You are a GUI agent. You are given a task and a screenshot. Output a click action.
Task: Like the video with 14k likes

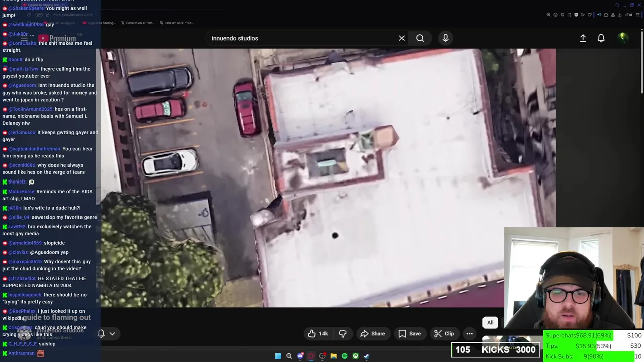point(318,334)
